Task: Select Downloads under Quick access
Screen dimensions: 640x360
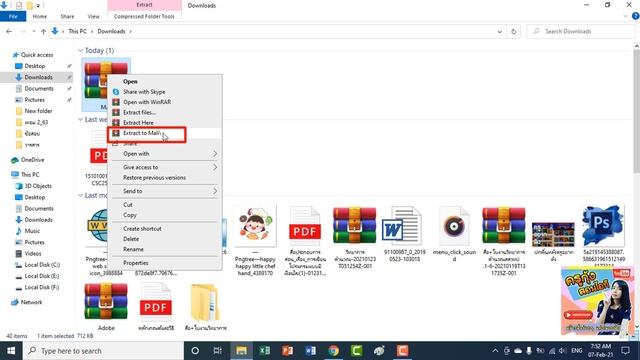Action: [x=38, y=77]
